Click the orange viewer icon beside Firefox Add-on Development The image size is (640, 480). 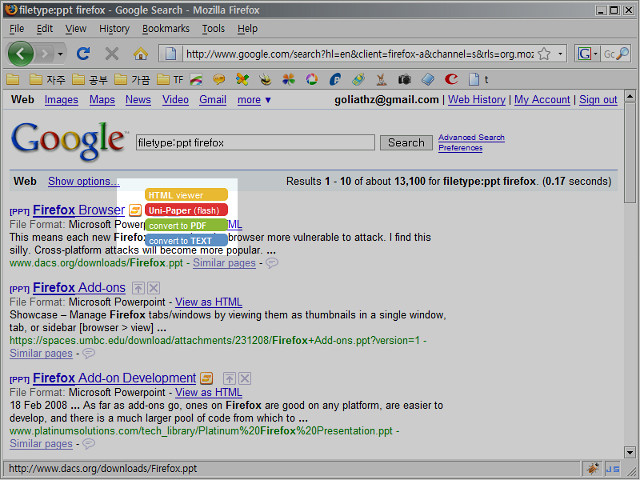(x=206, y=378)
